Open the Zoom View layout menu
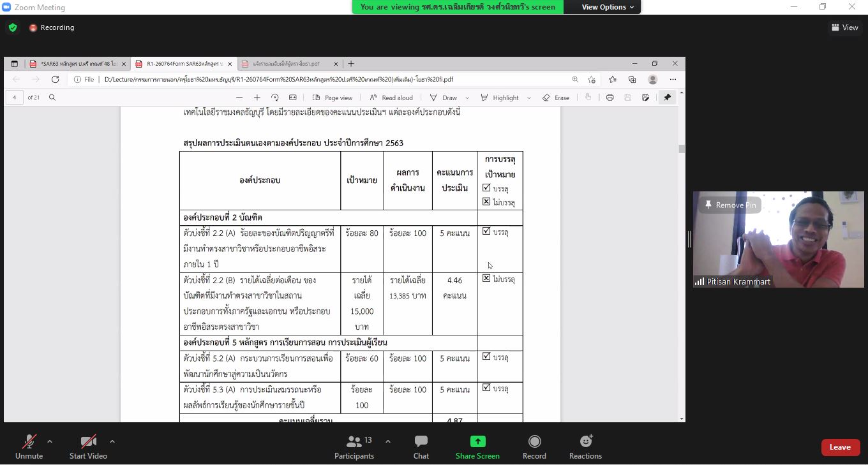The width and height of the screenshot is (868, 465). click(x=844, y=27)
